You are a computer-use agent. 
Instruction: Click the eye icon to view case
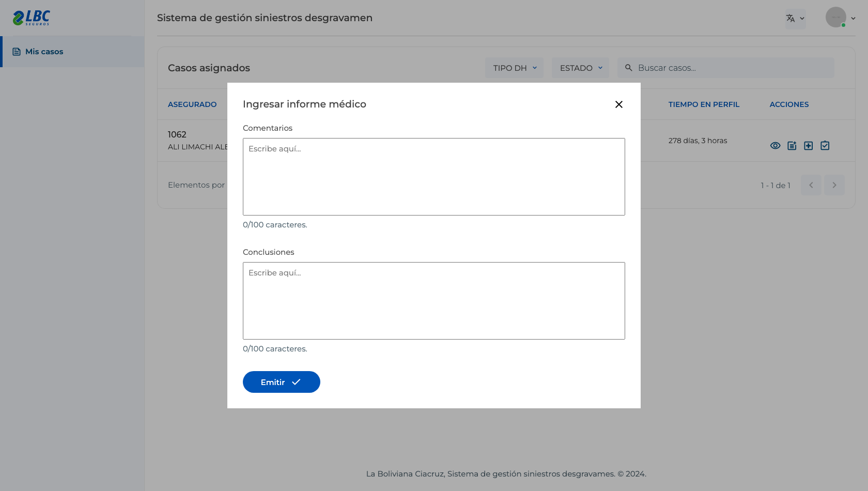[775, 146]
